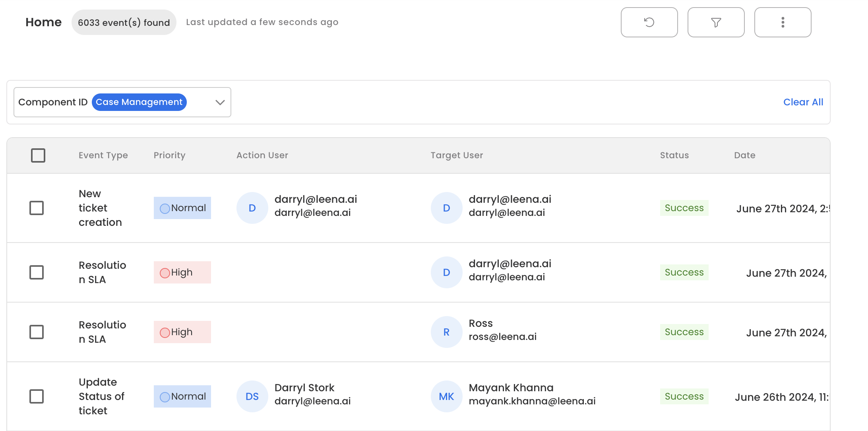Click the Normal priority badge on New ticket creation
The image size is (868, 431).
tap(182, 208)
